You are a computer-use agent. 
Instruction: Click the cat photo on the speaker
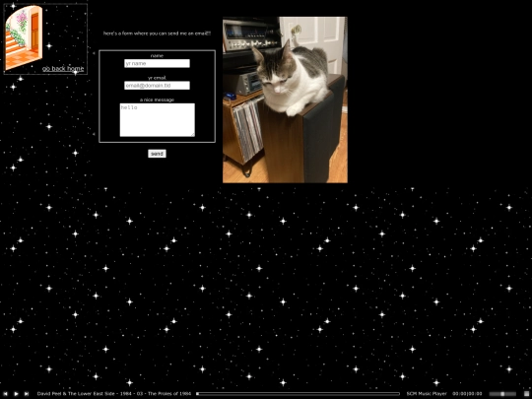285,100
